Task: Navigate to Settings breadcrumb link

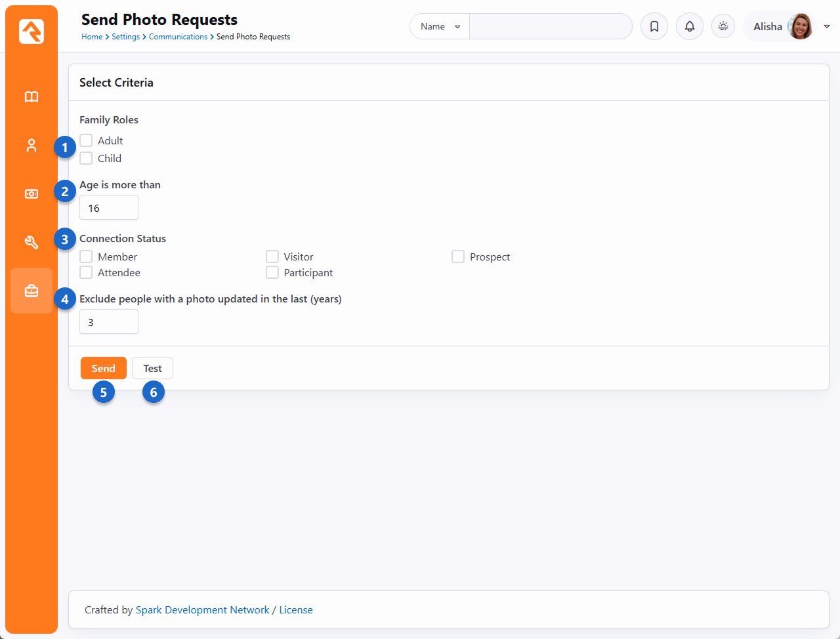Action: point(125,37)
